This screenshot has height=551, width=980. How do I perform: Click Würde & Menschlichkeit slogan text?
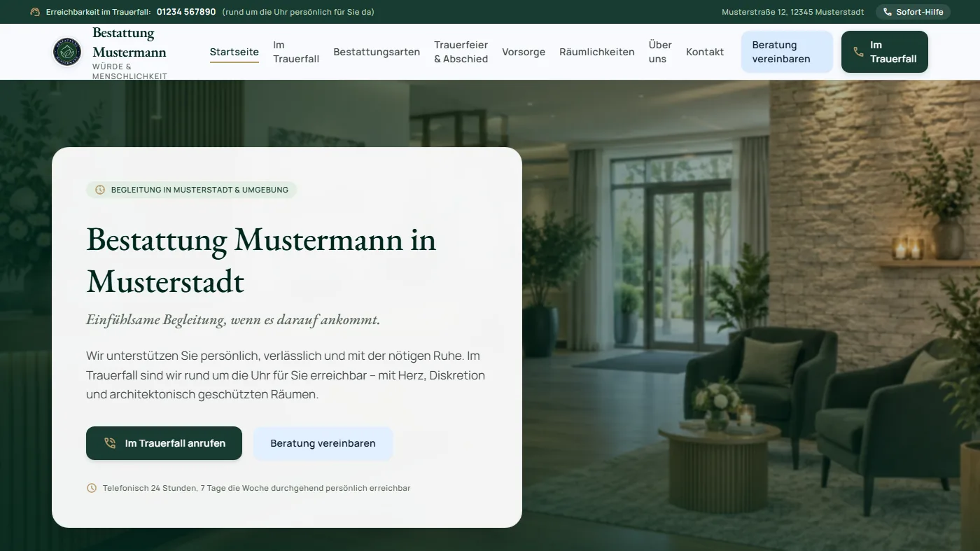(x=129, y=71)
